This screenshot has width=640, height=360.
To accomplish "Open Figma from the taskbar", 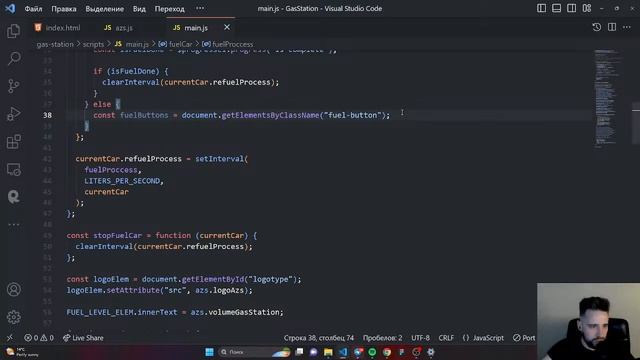I will [402, 352].
